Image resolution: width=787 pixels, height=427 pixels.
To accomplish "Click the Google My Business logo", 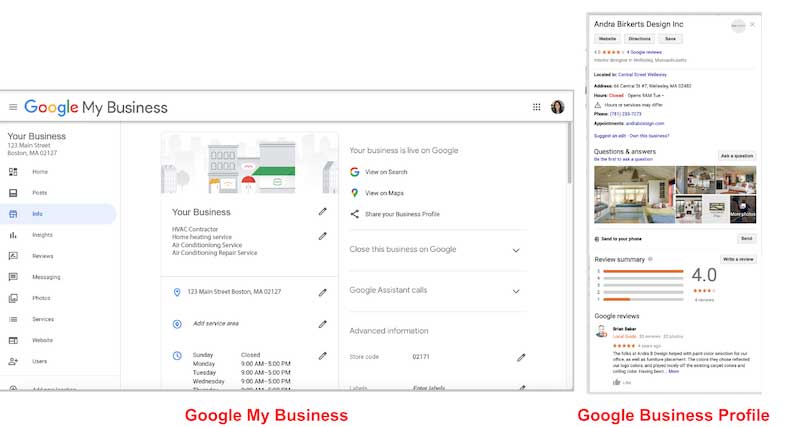I will pyautogui.click(x=96, y=107).
